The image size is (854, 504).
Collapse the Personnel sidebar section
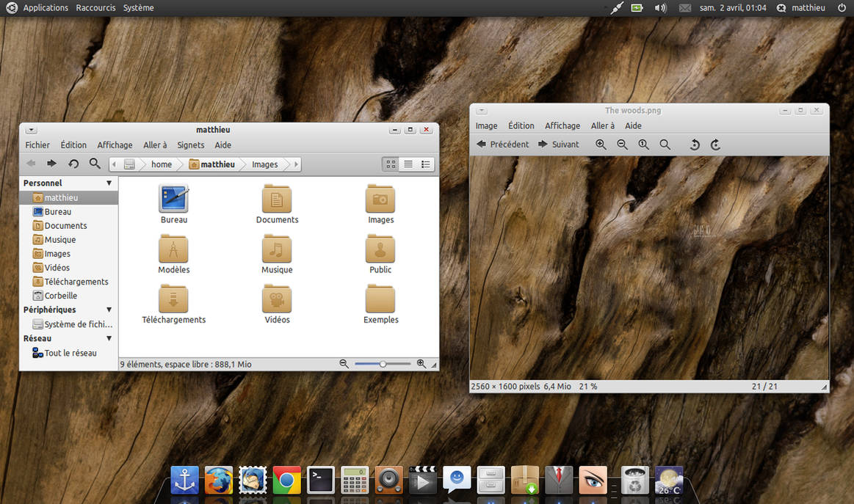click(x=109, y=183)
